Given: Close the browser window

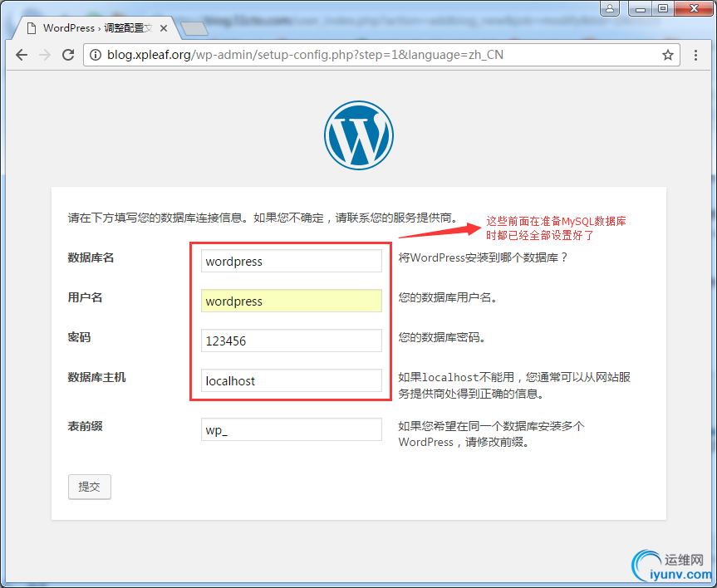Looking at the screenshot, I should click(694, 8).
